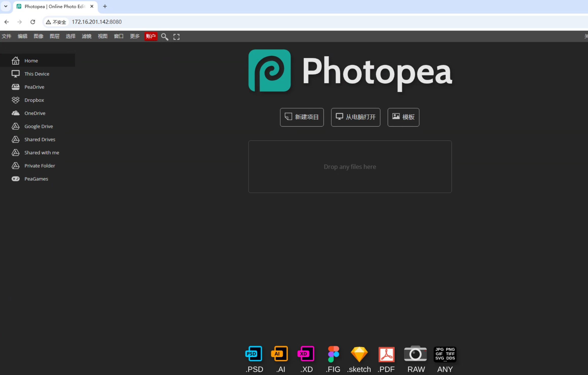Open the 更多 (More) menu

[135, 36]
